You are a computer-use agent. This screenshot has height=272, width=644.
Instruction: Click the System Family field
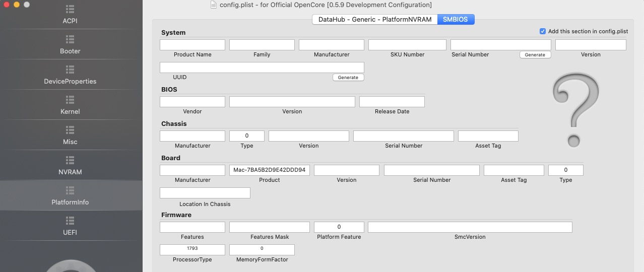pos(262,45)
